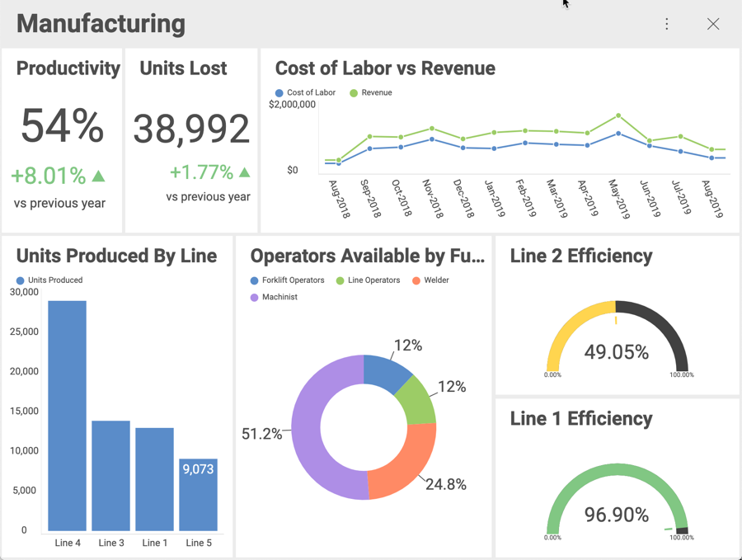Screen dimensions: 742x560
Task: Toggle the Units Produced legend entry
Action: (49, 280)
